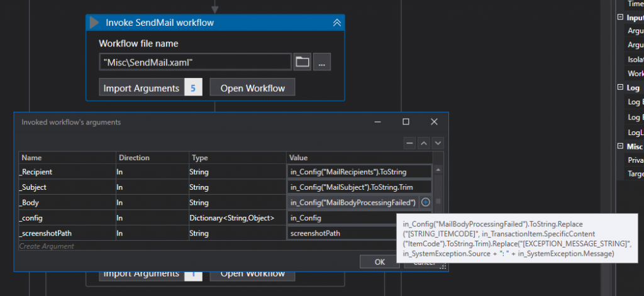This screenshot has width=644, height=296.
Task: Move argument up with up arrow button
Action: [x=424, y=143]
